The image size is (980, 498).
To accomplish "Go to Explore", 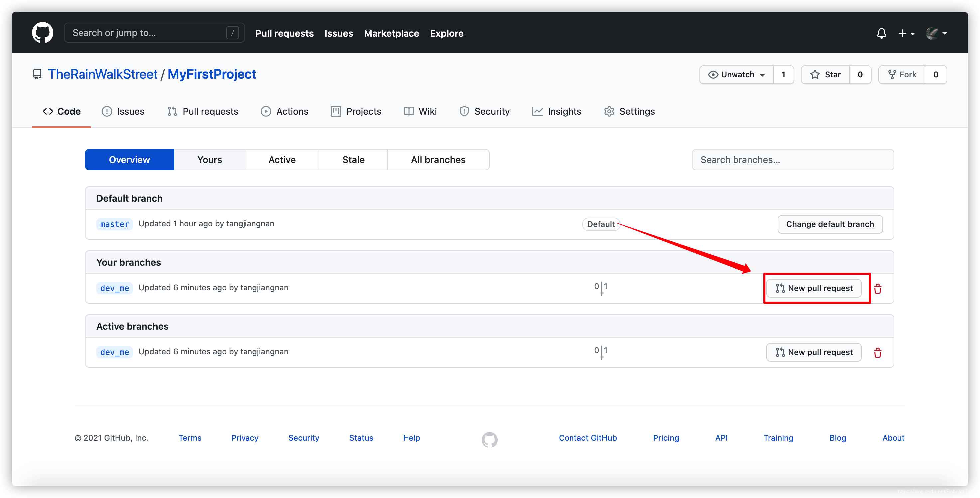I will click(447, 33).
